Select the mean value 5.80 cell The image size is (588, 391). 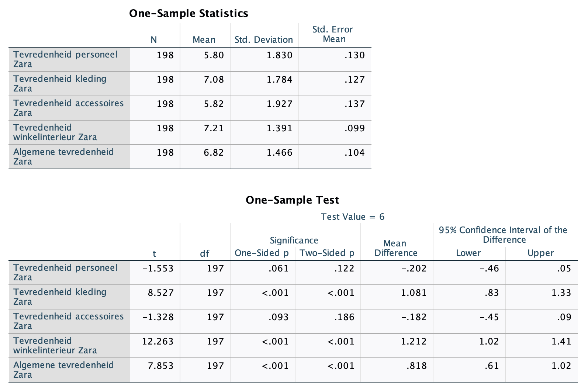[214, 55]
